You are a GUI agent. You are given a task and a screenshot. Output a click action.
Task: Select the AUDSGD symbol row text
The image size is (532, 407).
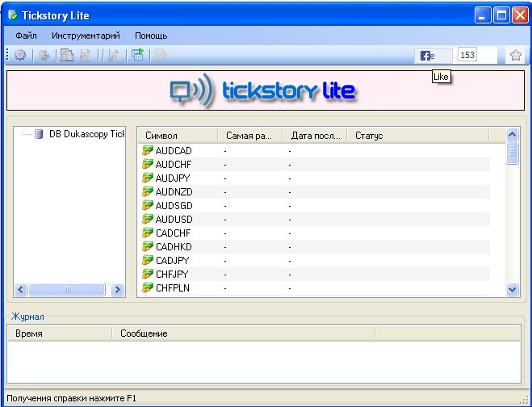click(174, 206)
